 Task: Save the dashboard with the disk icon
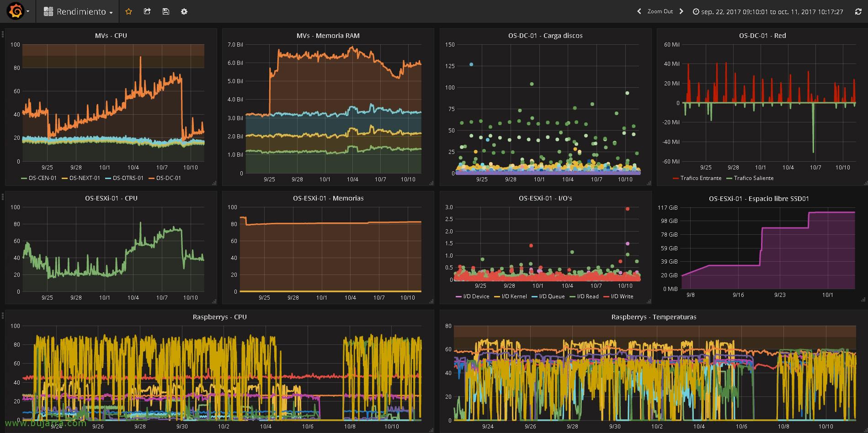pyautogui.click(x=165, y=11)
